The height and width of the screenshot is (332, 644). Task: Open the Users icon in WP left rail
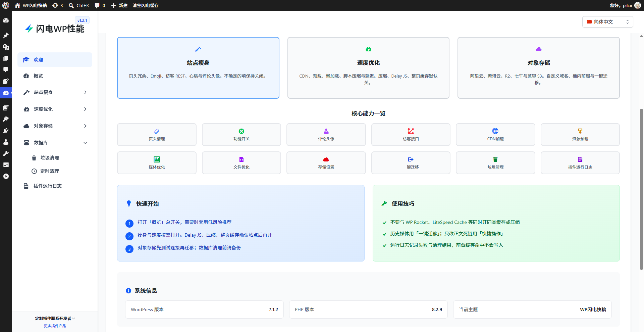click(6, 142)
